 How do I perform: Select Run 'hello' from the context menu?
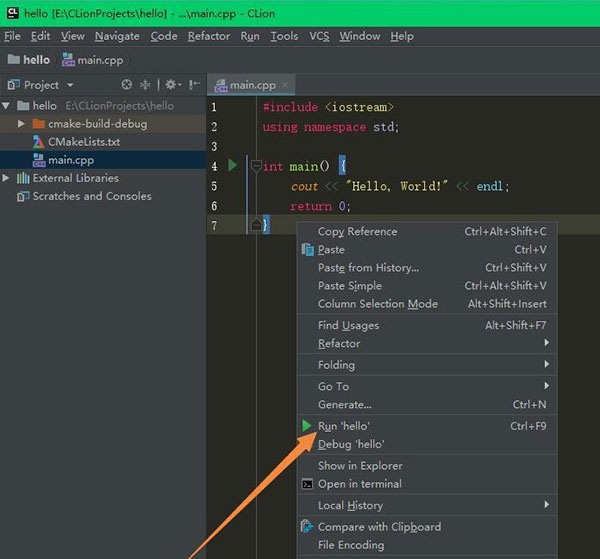pyautogui.click(x=344, y=426)
